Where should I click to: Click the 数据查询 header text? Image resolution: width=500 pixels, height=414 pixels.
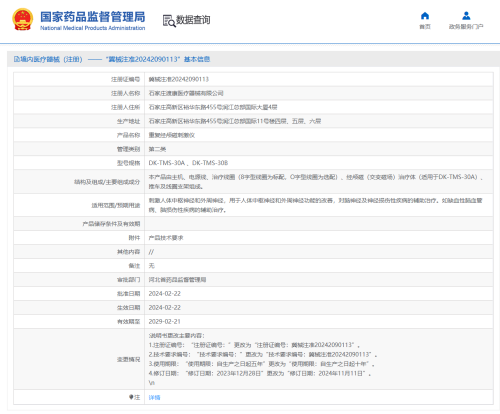pos(193,20)
